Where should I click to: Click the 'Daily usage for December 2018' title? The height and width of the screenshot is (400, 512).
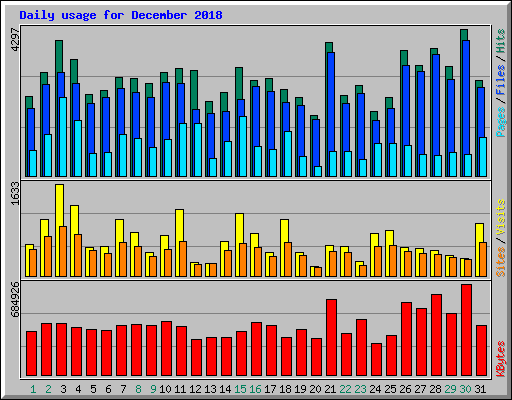click(121, 15)
